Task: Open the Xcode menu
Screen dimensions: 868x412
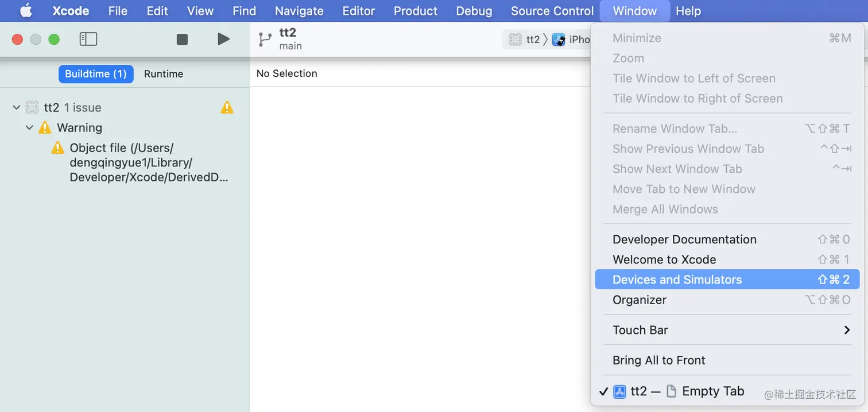Action: coord(71,11)
